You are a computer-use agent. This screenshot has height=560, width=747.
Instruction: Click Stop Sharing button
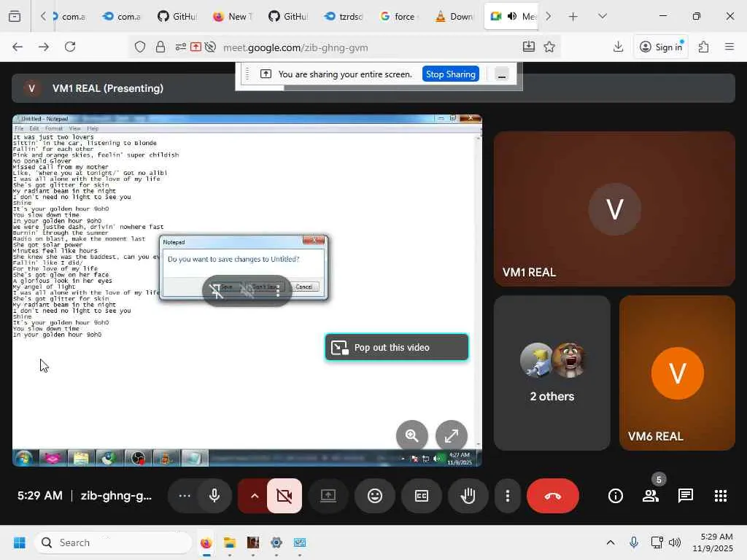[x=451, y=74]
